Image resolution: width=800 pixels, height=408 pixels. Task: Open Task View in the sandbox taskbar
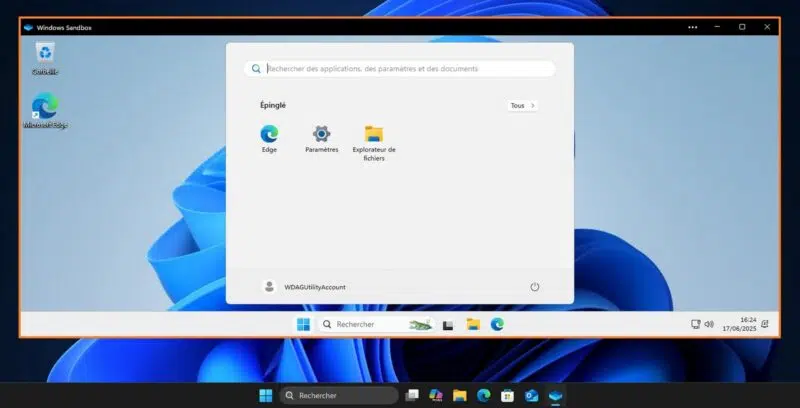coord(448,324)
